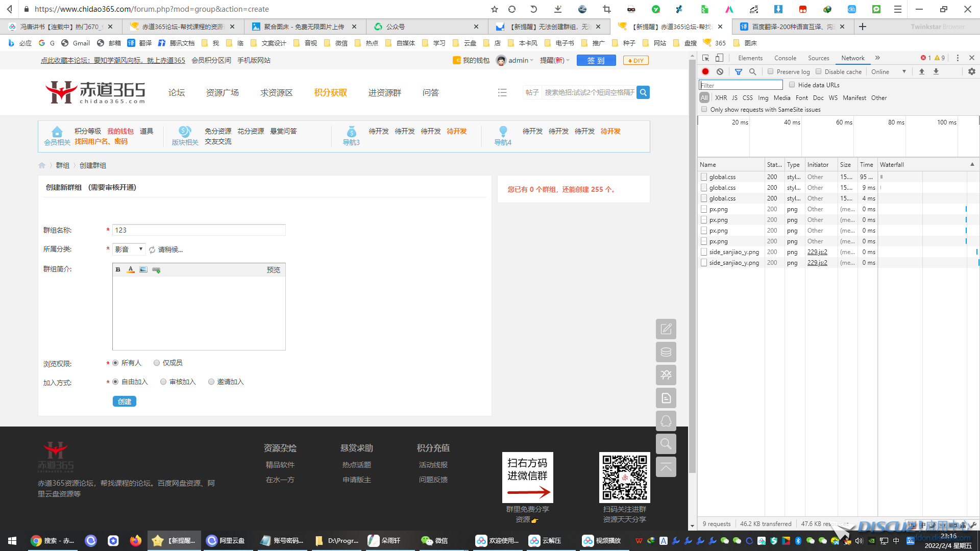Click the DevTools import HAR upload icon
Screen dimensions: 980x551
click(922, 72)
